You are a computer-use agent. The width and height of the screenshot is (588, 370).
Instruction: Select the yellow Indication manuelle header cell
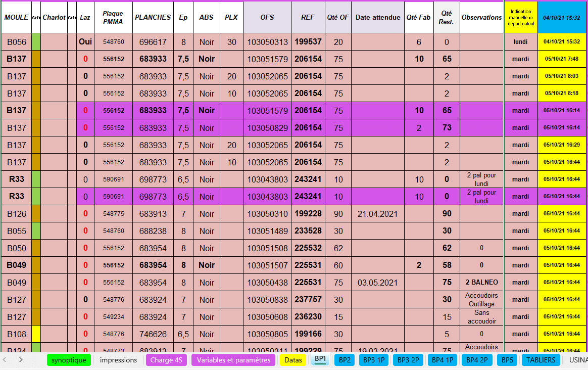point(520,17)
